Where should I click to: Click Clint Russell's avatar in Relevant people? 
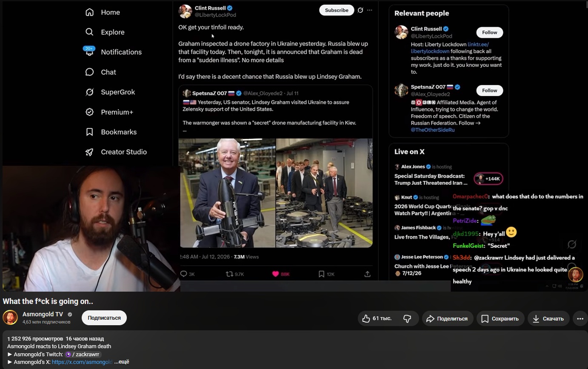(x=401, y=32)
